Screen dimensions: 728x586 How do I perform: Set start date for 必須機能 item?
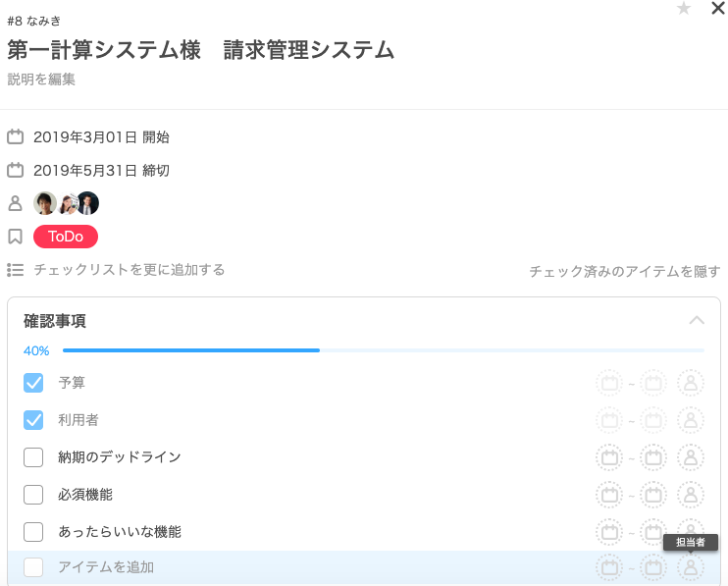click(x=609, y=495)
